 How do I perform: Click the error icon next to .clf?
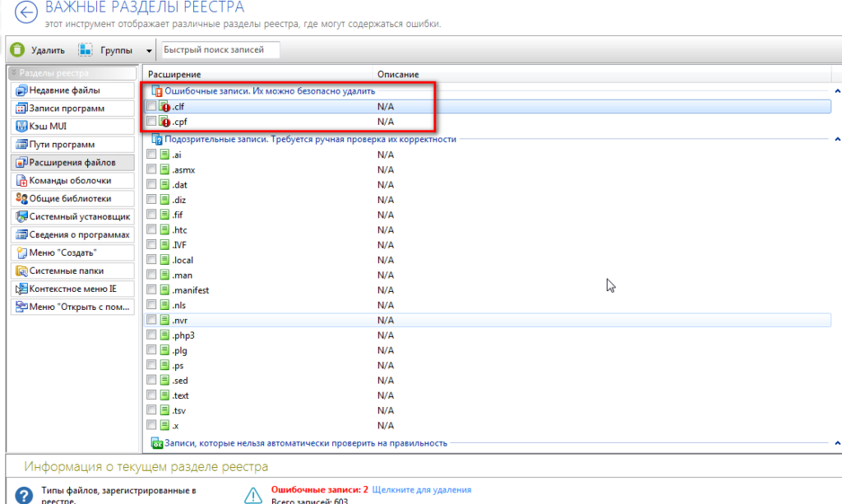(164, 107)
